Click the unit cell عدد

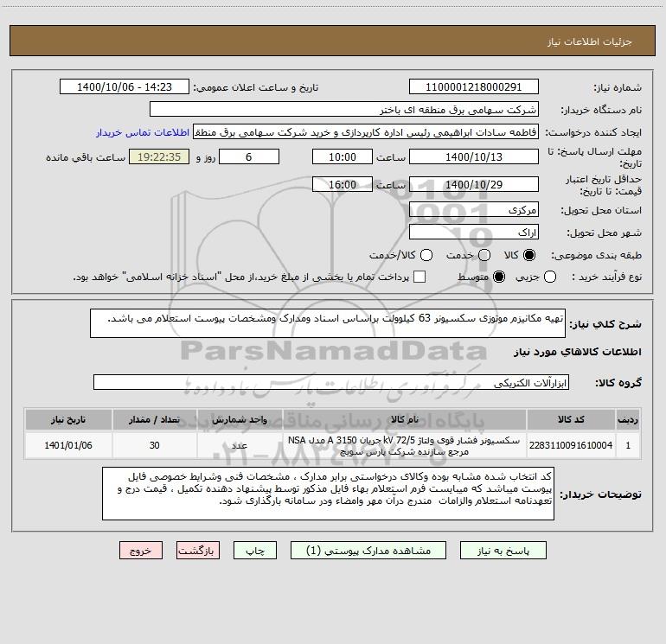point(240,445)
